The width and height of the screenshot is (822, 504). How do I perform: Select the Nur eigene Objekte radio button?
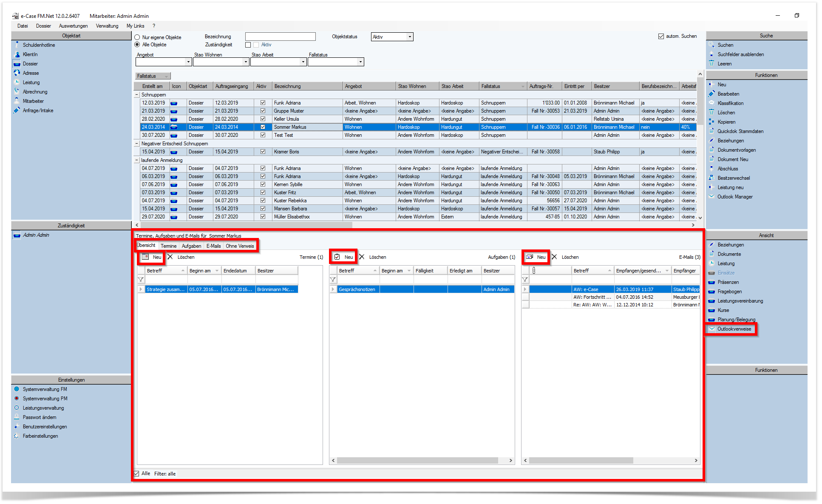[137, 37]
